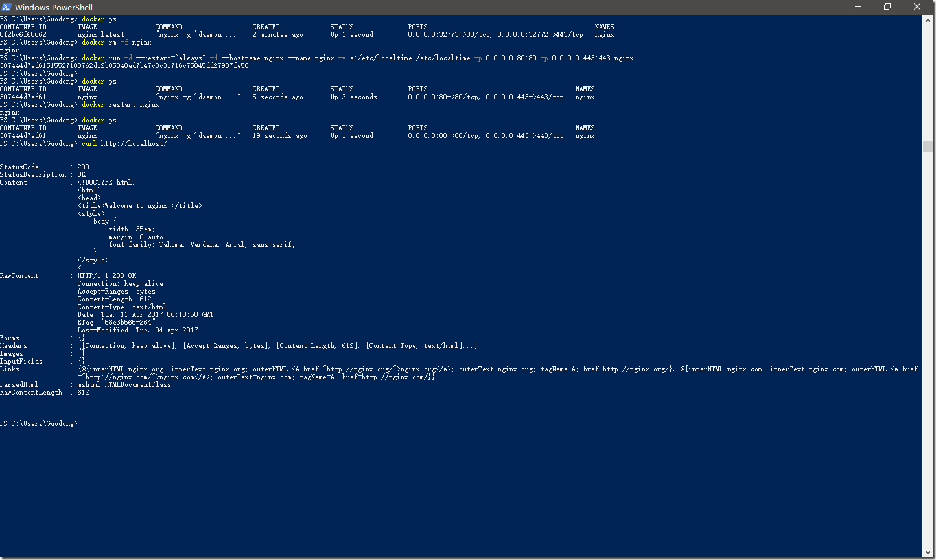Click the '<!DOCTYPE html>' line
Screen dimensions: 936x560
click(107, 183)
